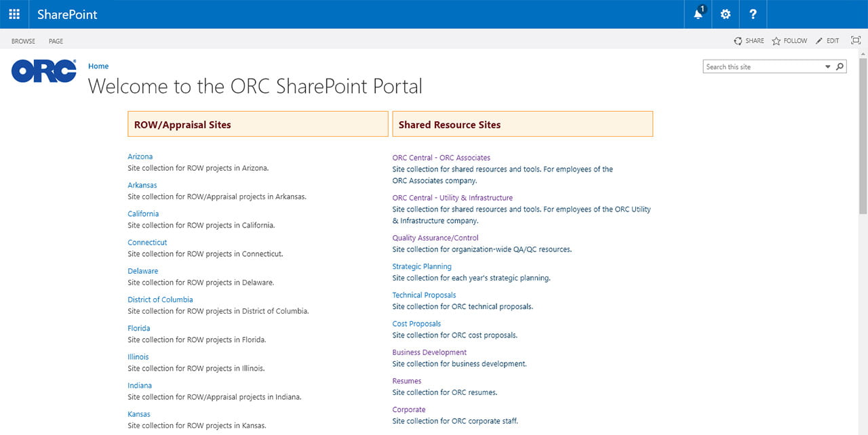Open ORC Central - ORC Associates link

tap(441, 158)
